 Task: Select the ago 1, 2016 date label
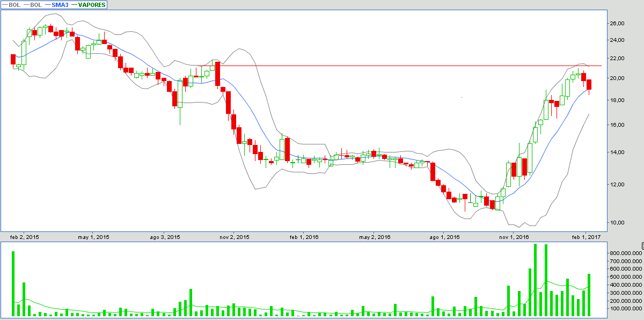point(445,236)
